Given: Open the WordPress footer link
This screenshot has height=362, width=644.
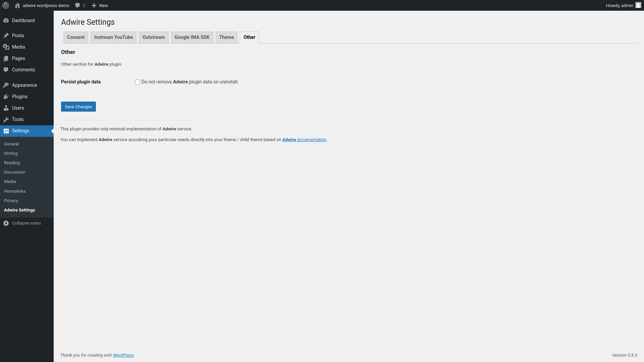Looking at the screenshot, I should (x=123, y=355).
